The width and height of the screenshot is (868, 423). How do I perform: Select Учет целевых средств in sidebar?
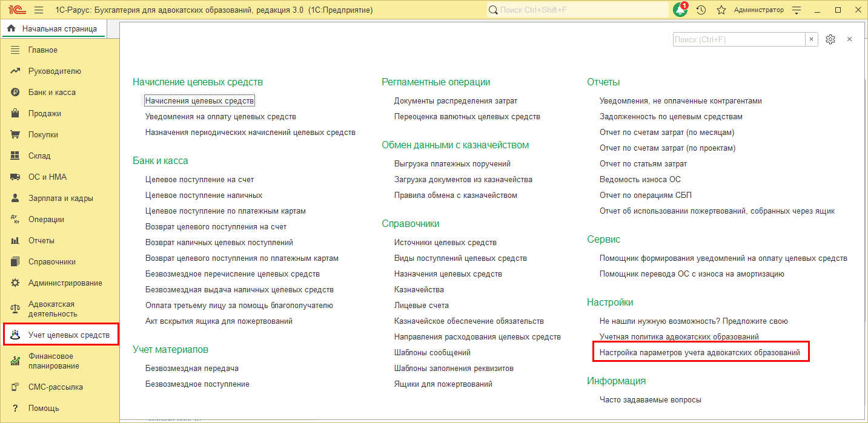(68, 335)
